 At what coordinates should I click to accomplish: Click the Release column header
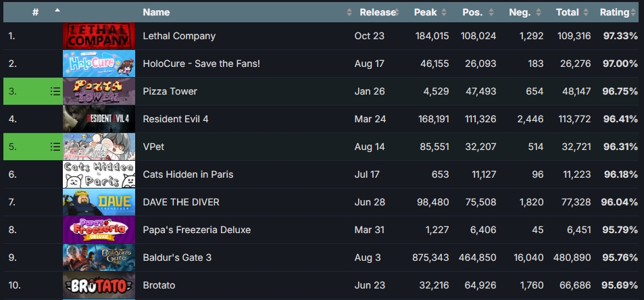[378, 12]
